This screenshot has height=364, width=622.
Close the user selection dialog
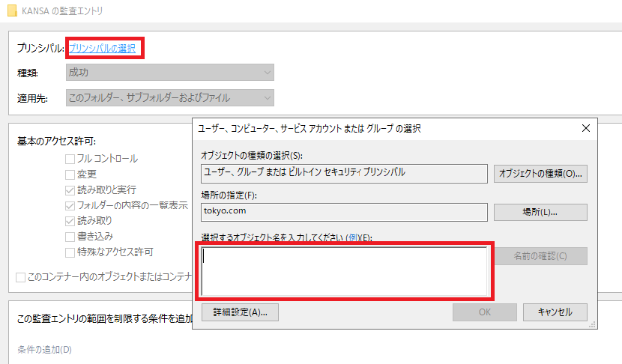(586, 128)
